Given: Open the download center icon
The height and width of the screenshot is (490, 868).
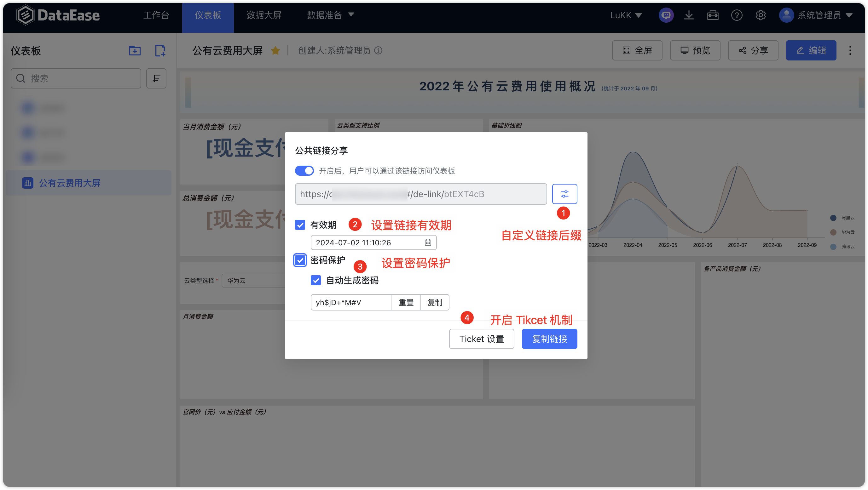Looking at the screenshot, I should (689, 15).
